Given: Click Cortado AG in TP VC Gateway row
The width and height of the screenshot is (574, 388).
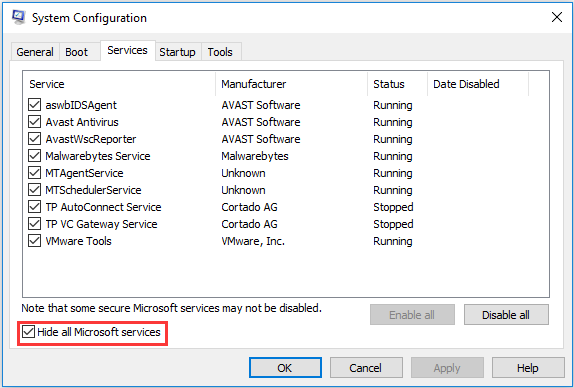Looking at the screenshot, I should [x=249, y=224].
